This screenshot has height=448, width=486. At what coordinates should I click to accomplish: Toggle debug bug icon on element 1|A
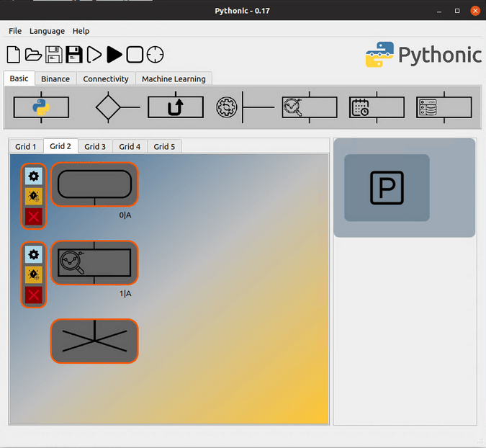pos(34,274)
